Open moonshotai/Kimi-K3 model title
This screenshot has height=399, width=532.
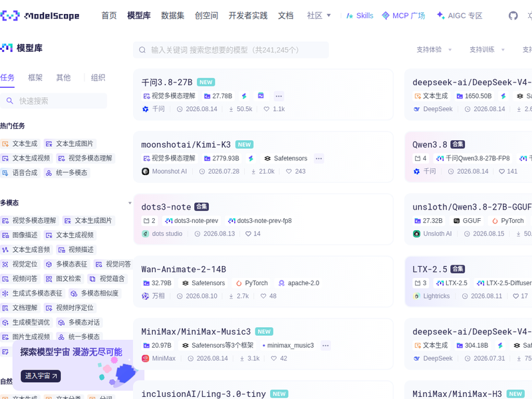coord(186,145)
